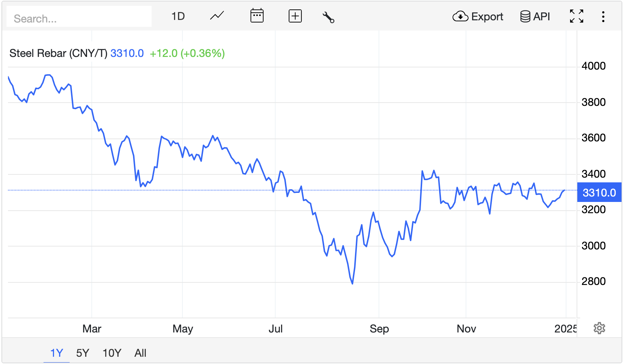Open the calendar date range picker

(257, 16)
